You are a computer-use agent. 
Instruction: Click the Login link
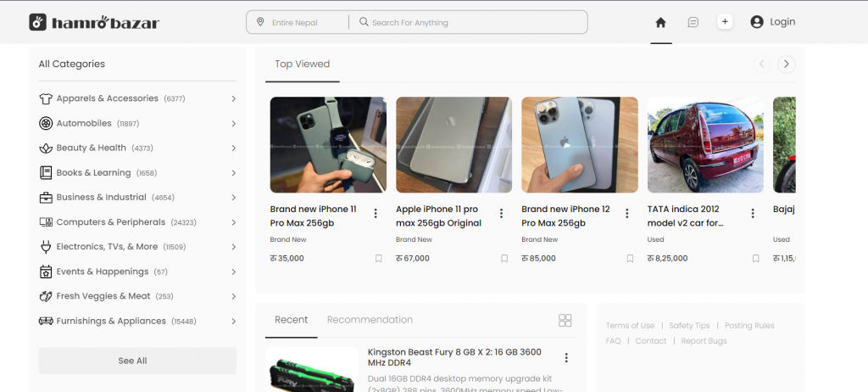[x=782, y=21]
